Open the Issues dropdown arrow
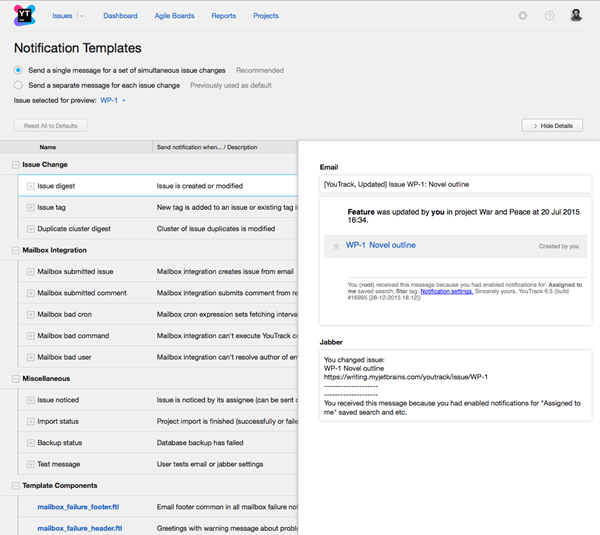600x535 pixels. 81,16
